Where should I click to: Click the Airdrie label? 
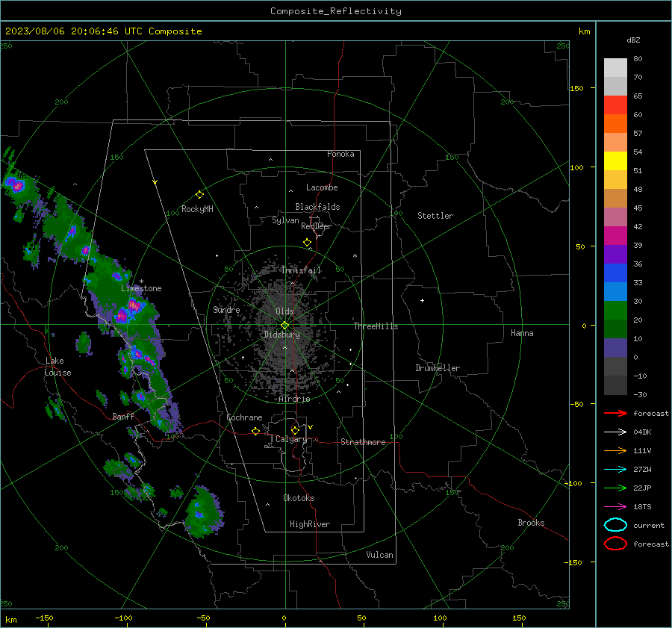(x=294, y=399)
